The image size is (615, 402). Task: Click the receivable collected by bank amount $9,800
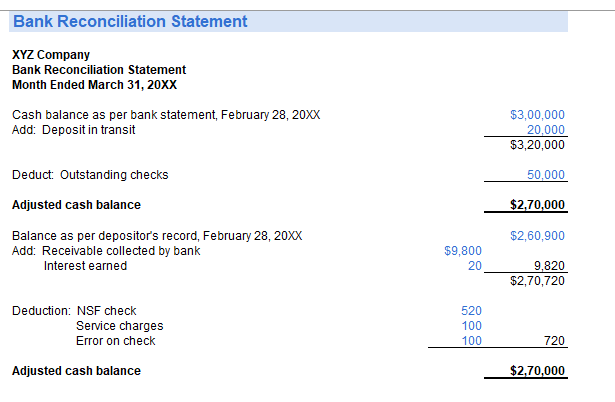(x=462, y=251)
